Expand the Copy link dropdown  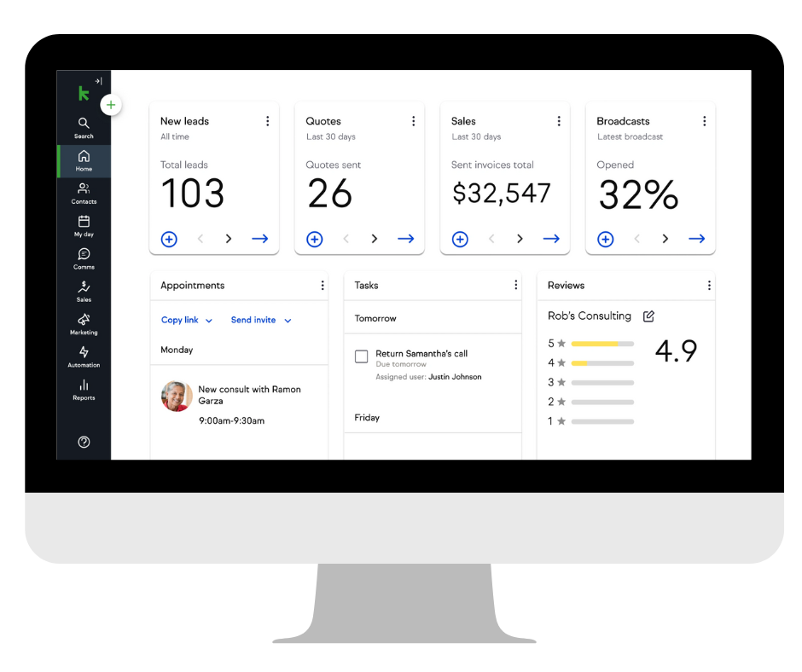pos(187,320)
